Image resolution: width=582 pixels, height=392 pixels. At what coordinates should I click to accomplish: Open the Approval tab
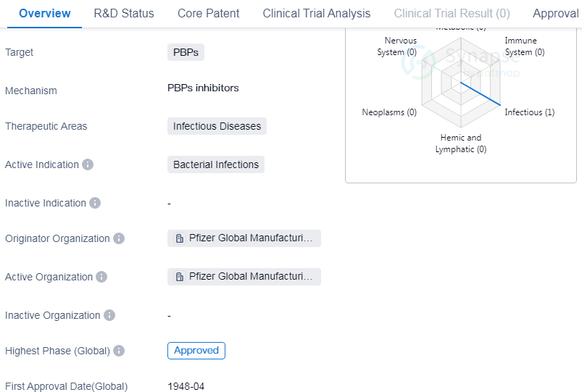556,14
